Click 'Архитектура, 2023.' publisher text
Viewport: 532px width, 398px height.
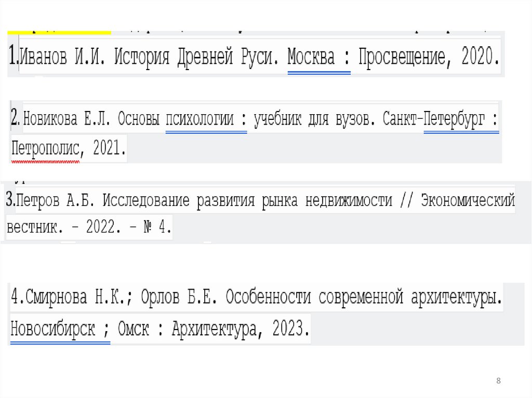click(x=241, y=329)
